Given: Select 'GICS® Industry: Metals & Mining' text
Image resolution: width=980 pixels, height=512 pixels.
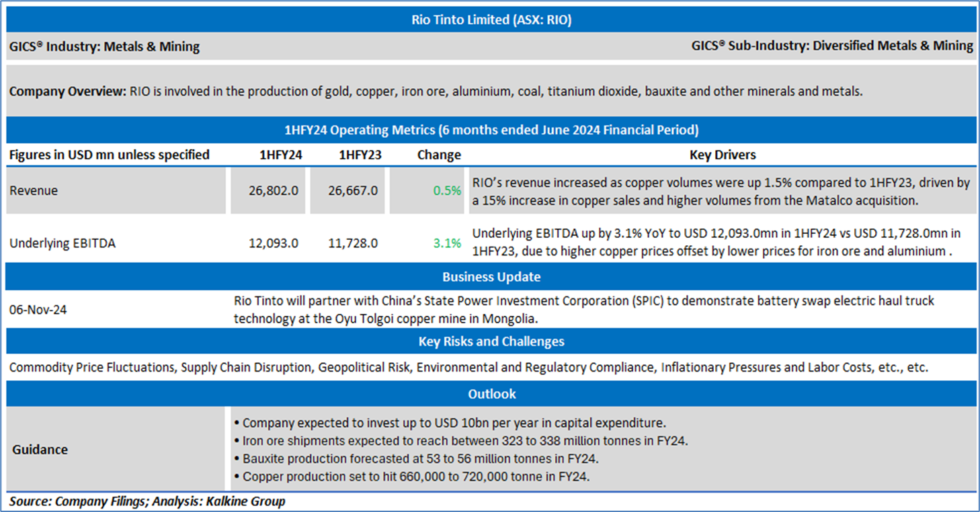Looking at the screenshot, I should (104, 46).
